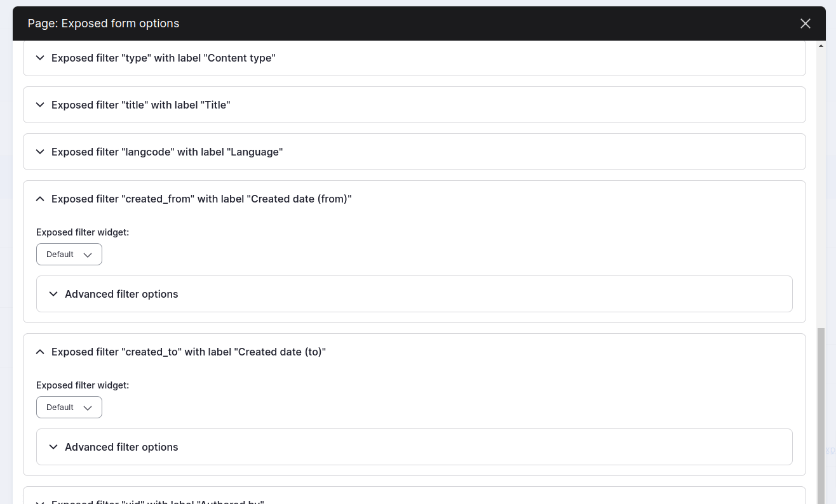The height and width of the screenshot is (504, 836).
Task: Close the Exposed form options dialog
Action: tap(806, 23)
